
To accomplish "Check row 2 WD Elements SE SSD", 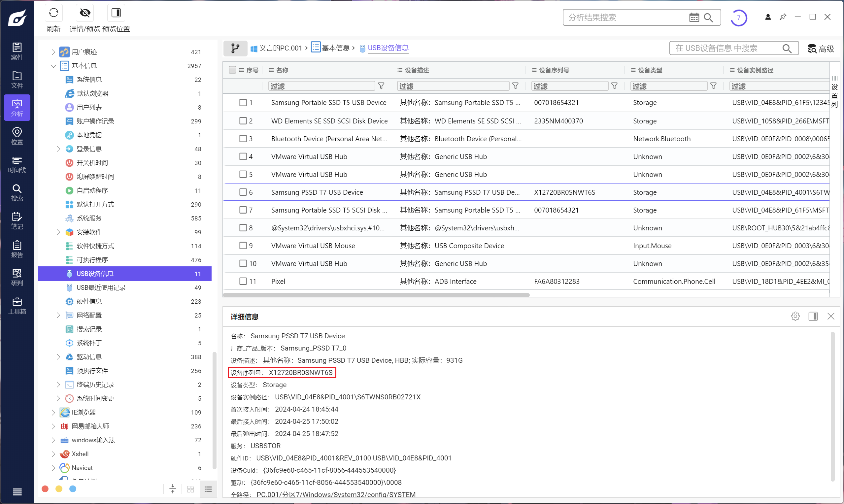I will pyautogui.click(x=243, y=121).
